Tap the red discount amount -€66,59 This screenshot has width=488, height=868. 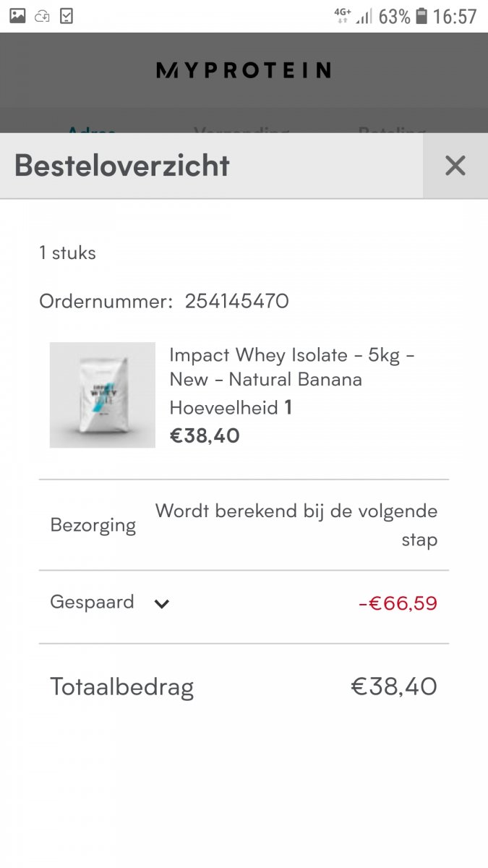click(x=399, y=603)
